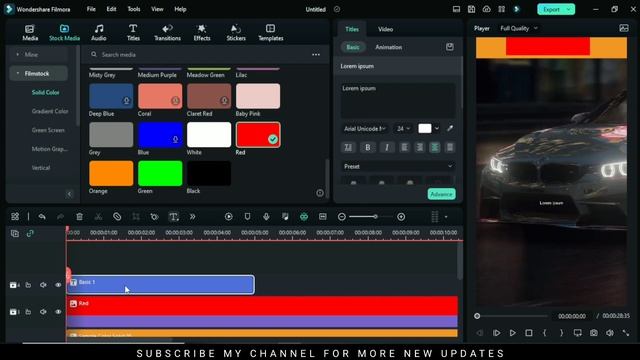This screenshot has width=640, height=360.
Task: Open the font size 24 dropdown
Action: tap(403, 129)
